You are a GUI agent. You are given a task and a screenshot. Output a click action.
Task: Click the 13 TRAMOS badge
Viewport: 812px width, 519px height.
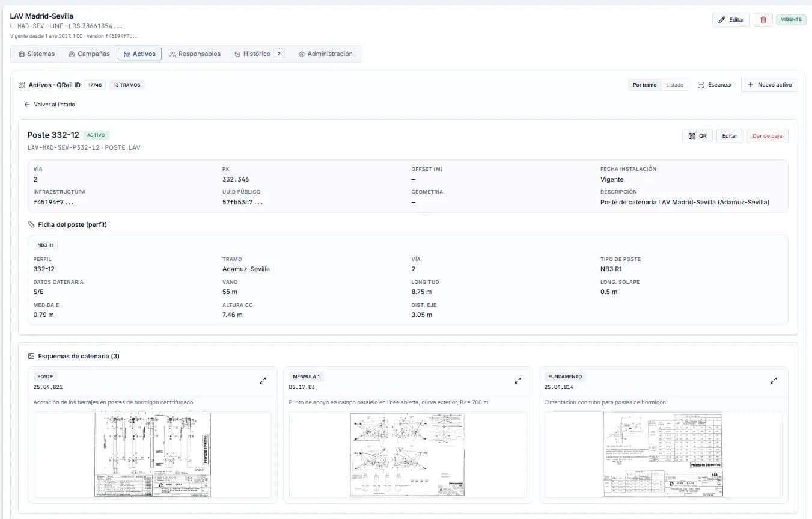click(x=127, y=85)
